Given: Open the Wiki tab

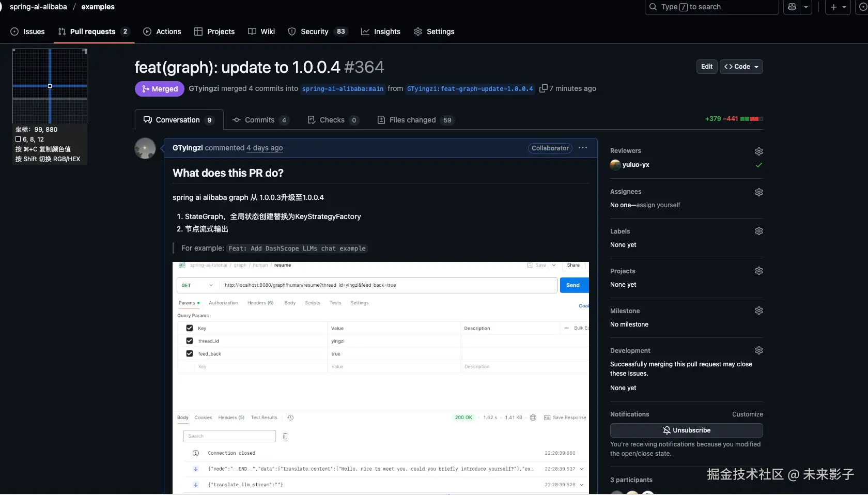Looking at the screenshot, I should tap(261, 32).
